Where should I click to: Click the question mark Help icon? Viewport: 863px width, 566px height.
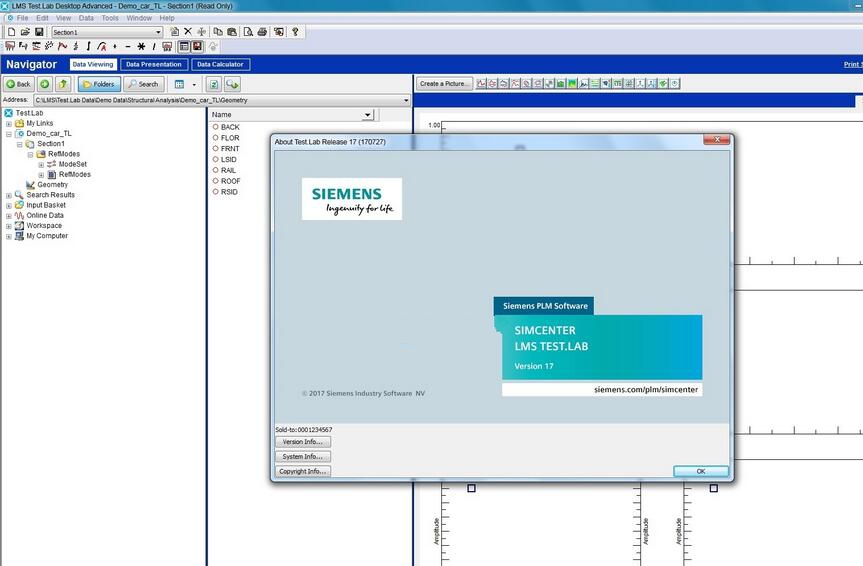pos(296,32)
